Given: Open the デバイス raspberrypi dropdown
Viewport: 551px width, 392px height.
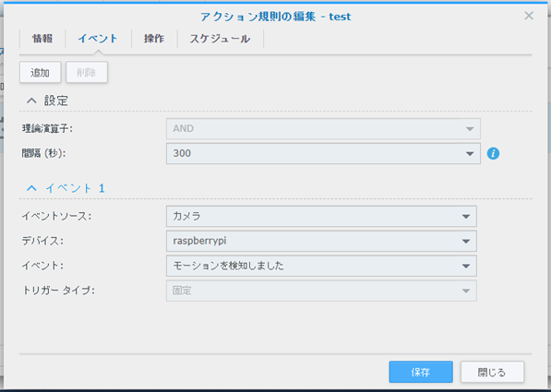Looking at the screenshot, I should 321,241.
